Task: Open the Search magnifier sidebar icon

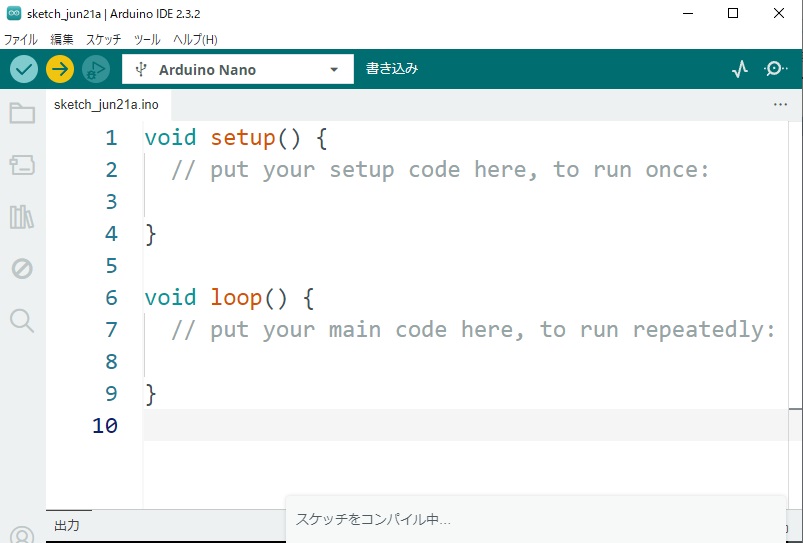Action: (x=22, y=321)
